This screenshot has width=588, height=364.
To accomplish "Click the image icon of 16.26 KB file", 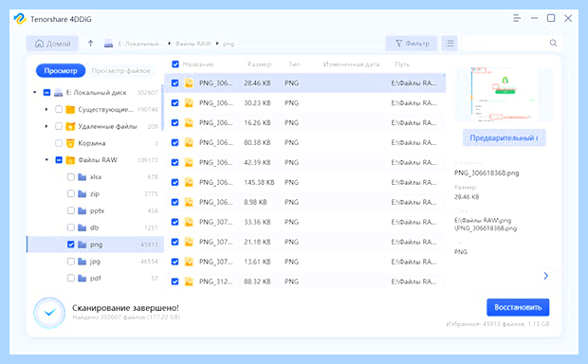I will [189, 122].
